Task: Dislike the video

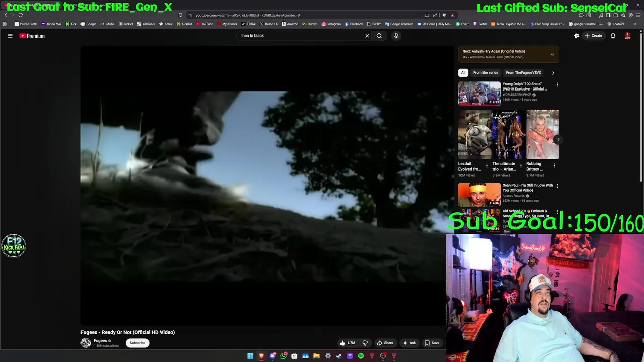Action: tap(365, 343)
